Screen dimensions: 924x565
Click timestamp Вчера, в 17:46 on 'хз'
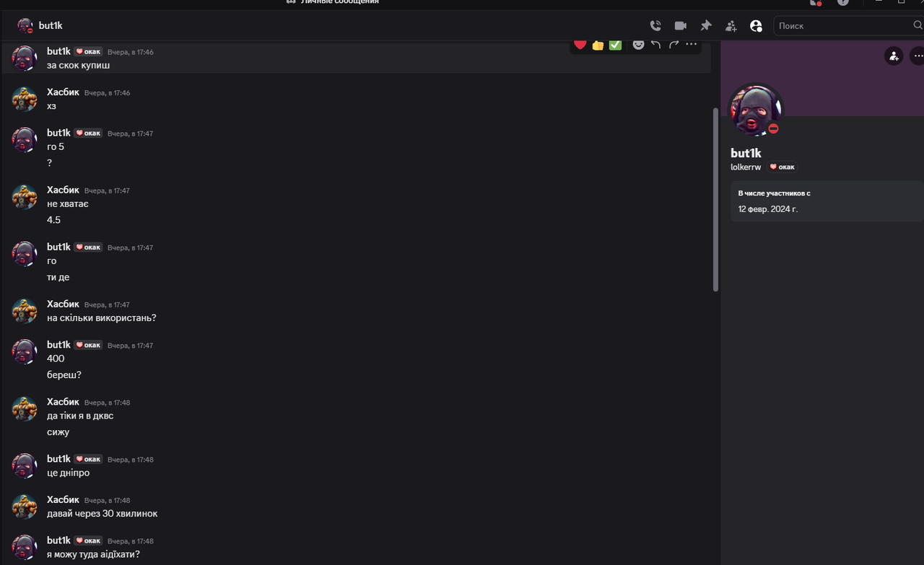pos(107,93)
